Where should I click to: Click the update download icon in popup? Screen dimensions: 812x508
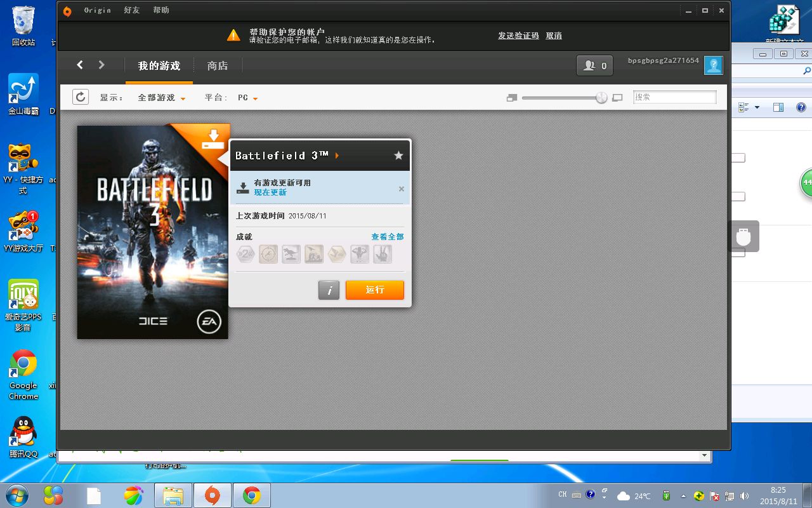242,187
